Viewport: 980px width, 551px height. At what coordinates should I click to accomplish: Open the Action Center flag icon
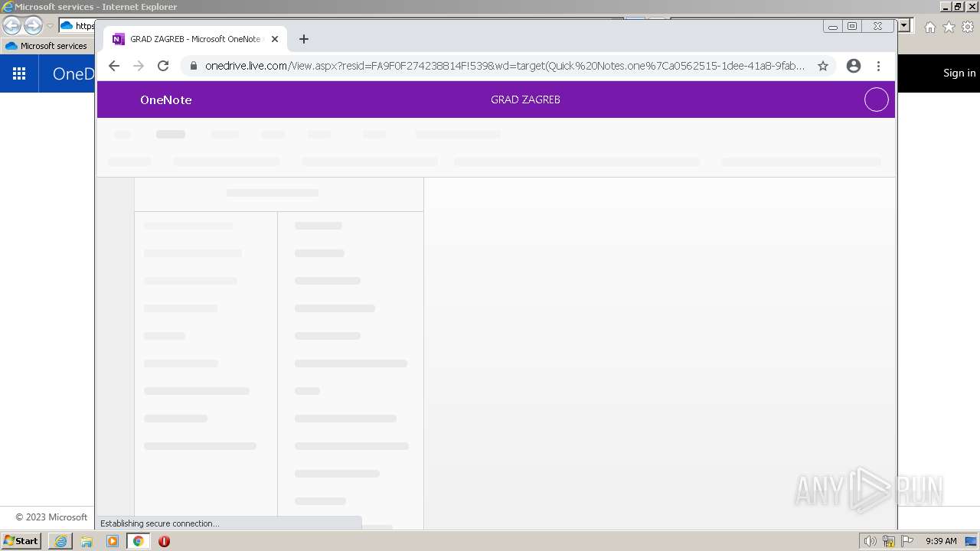tap(908, 541)
